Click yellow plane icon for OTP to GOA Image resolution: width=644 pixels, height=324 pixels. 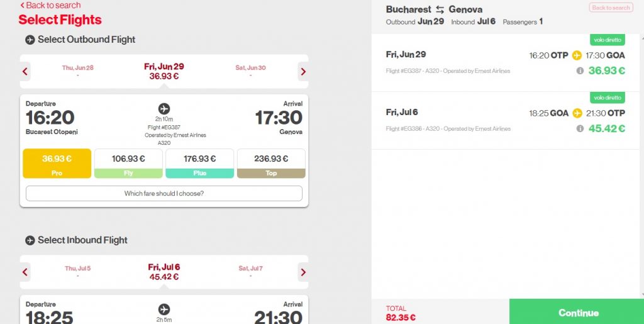click(577, 55)
